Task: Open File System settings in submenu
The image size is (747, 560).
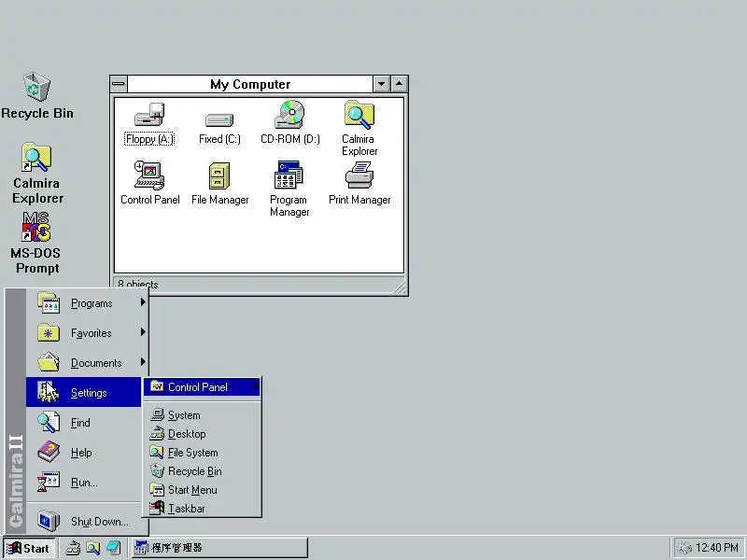Action: (x=202, y=453)
